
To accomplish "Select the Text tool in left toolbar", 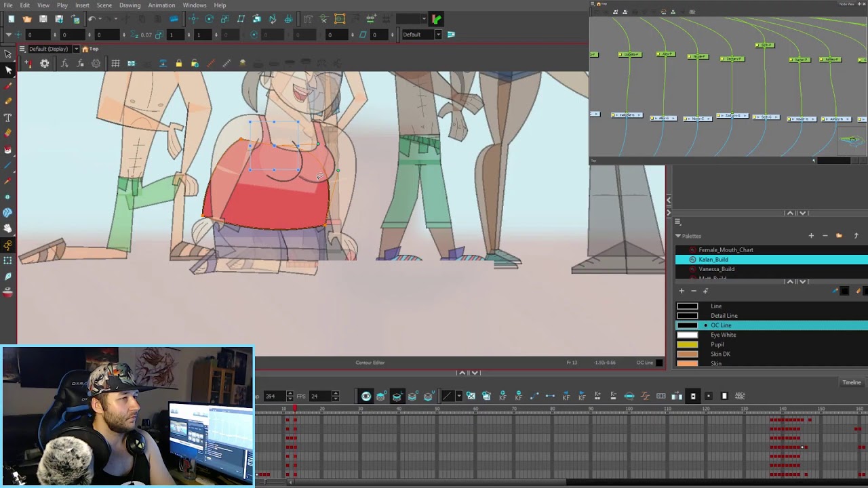I will point(8,118).
